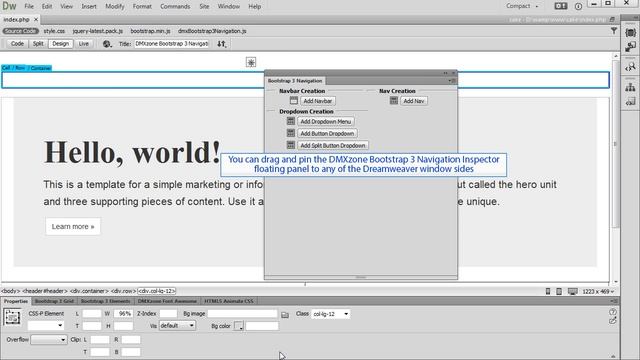Click the Add Dropdown Menu button
The image size is (640, 360).
pos(326,121)
